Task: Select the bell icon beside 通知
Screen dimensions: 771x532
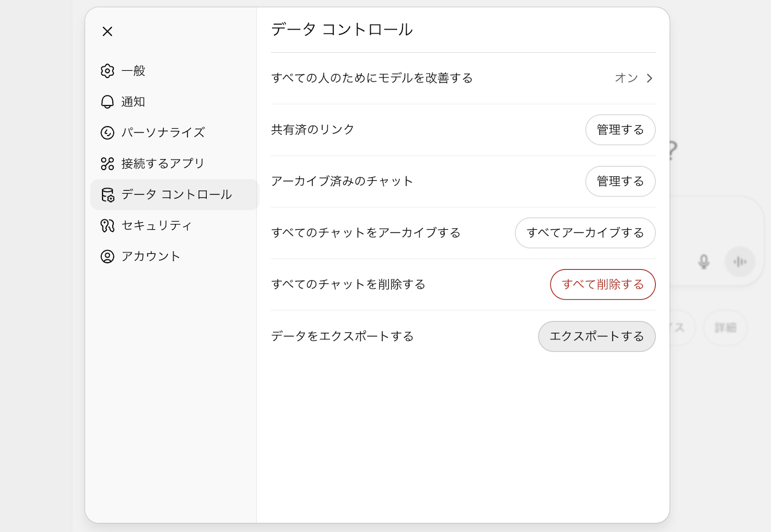Action: pyautogui.click(x=107, y=102)
